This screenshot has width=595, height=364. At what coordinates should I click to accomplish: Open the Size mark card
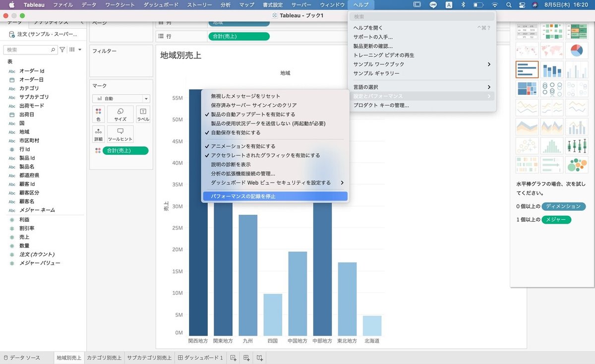pyautogui.click(x=120, y=115)
